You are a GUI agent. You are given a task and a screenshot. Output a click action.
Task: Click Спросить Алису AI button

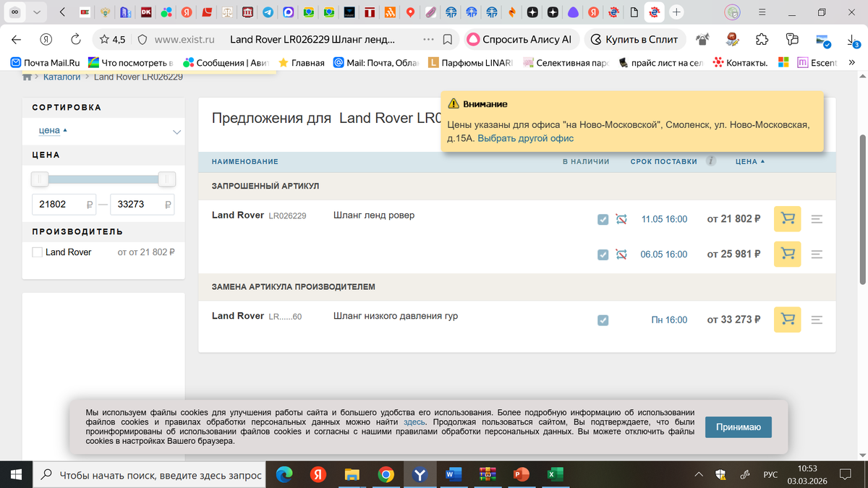point(520,39)
